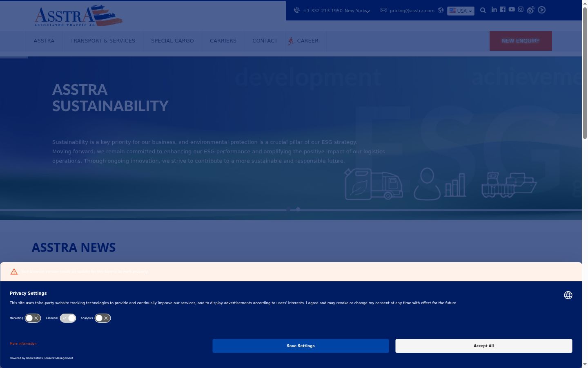
Task: Open the Carriers menu
Action: coord(223,41)
